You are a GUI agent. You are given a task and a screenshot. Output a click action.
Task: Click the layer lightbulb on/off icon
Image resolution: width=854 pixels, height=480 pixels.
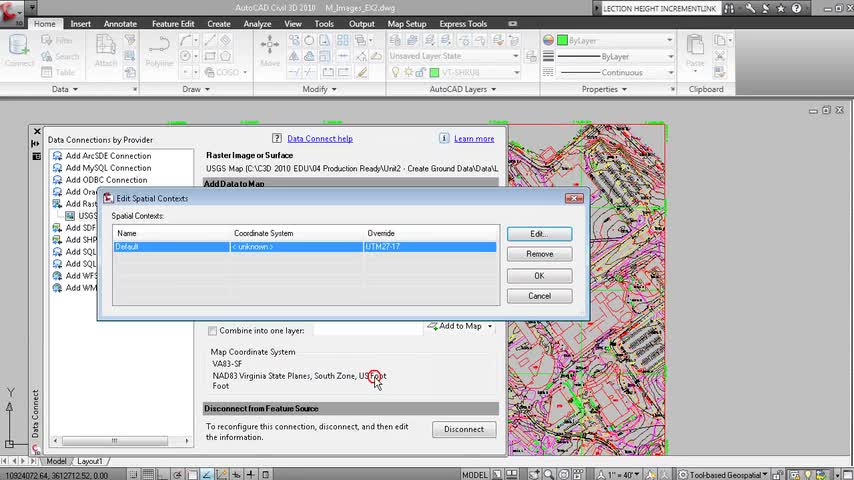click(396, 72)
